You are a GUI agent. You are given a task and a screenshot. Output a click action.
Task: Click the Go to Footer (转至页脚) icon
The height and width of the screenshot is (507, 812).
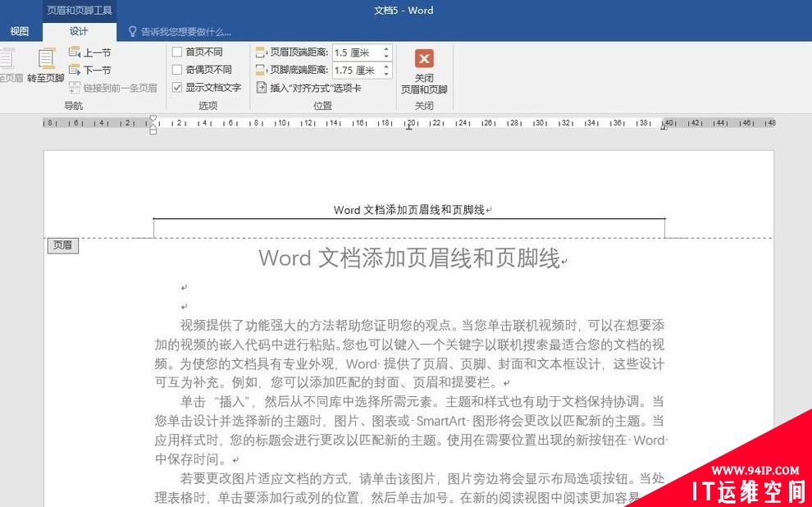46,58
